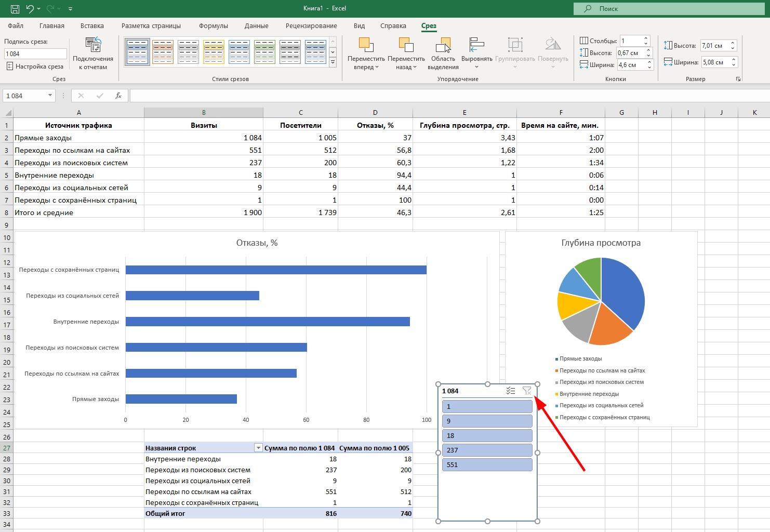Click the Name Box showing 1 084

(x=24, y=96)
